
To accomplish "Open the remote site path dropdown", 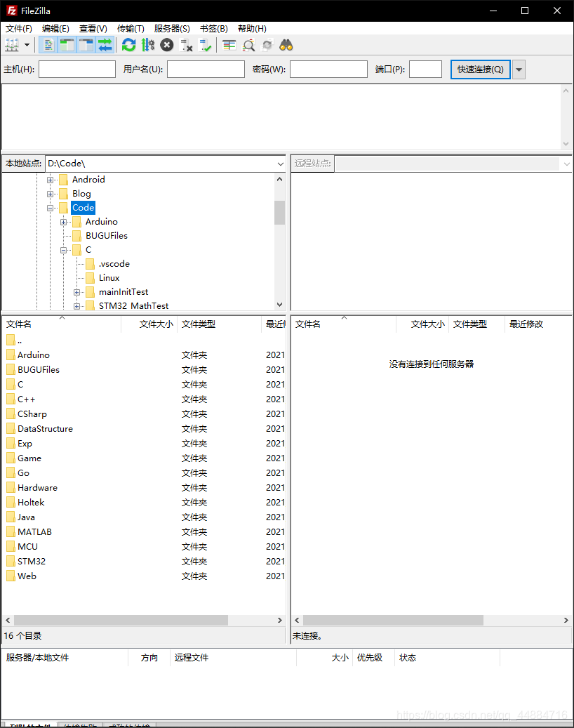I will coord(566,164).
